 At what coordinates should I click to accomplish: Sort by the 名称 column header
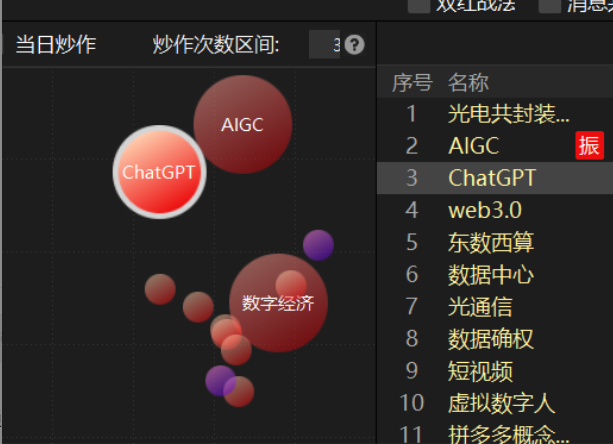coord(468,83)
